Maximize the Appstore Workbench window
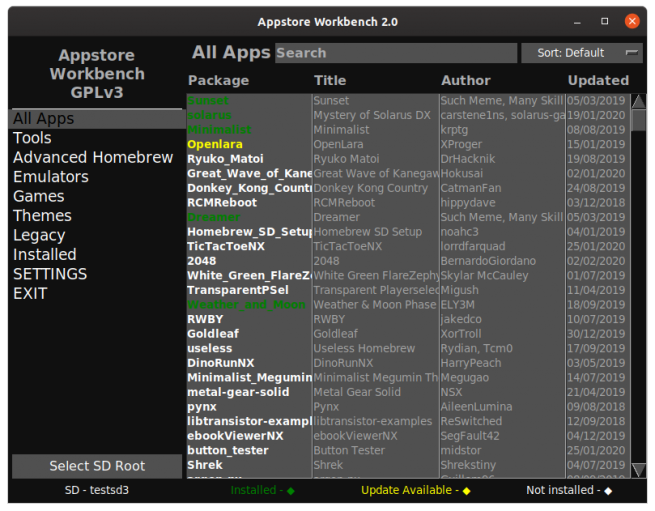Image resolution: width=655 pixels, height=511 pixels. pos(604,21)
